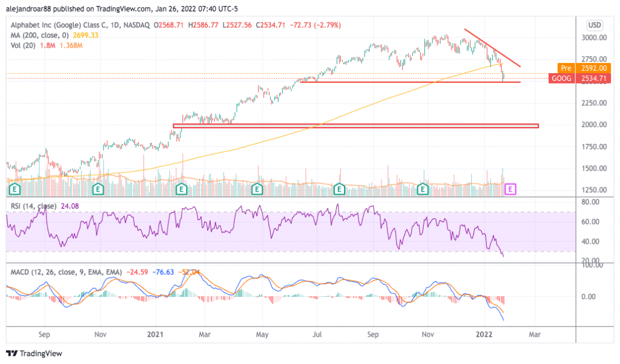Click the MACD histogram value -24.59
Image resolution: width=620 pixels, height=364 pixels.
(x=137, y=272)
